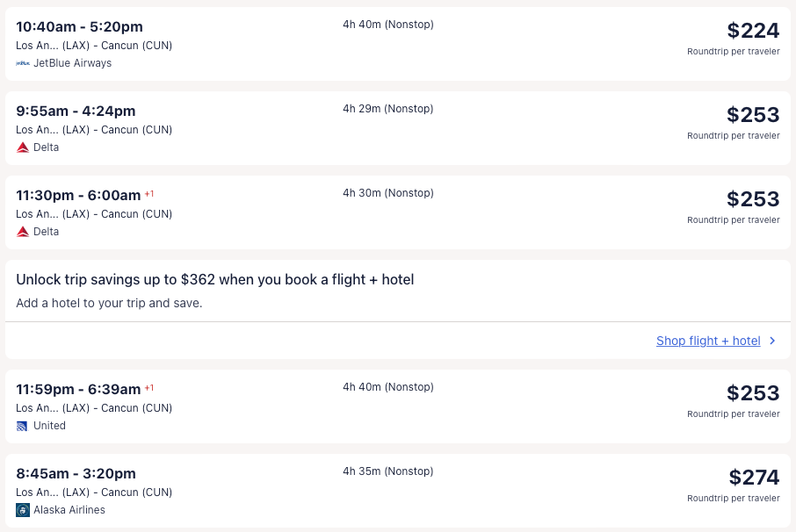Select the 11:59pm - 6:39am United flight
This screenshot has width=796, height=532.
[x=78, y=389]
